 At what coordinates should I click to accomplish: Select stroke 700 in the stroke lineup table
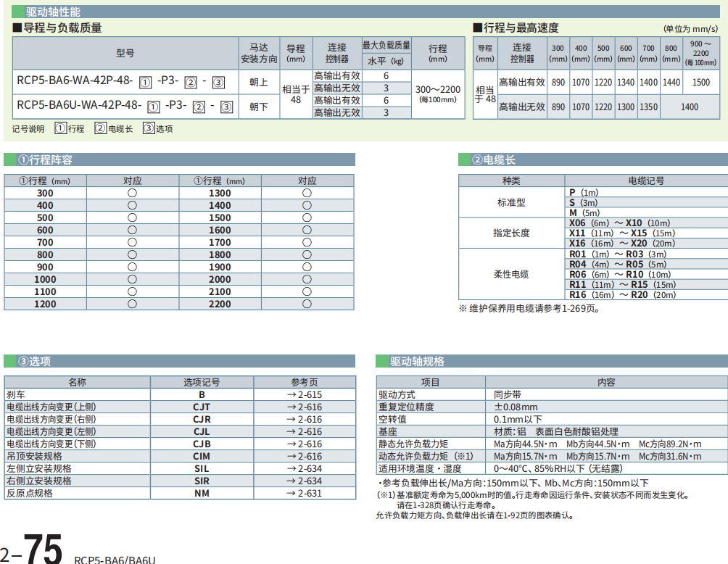(45, 242)
